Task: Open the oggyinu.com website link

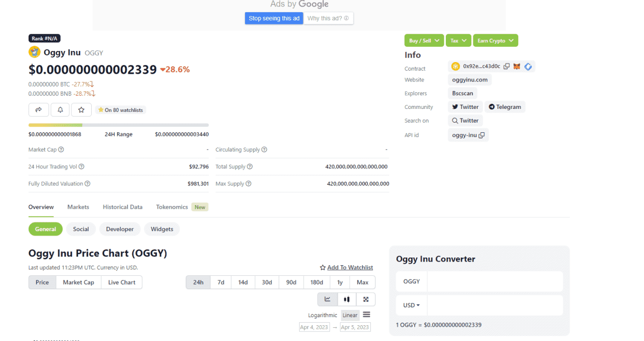Action: (470, 80)
